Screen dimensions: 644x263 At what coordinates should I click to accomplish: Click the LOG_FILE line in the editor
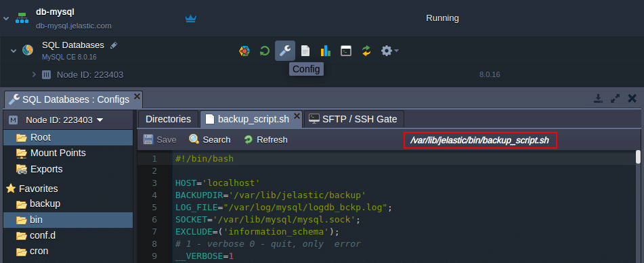point(283,207)
